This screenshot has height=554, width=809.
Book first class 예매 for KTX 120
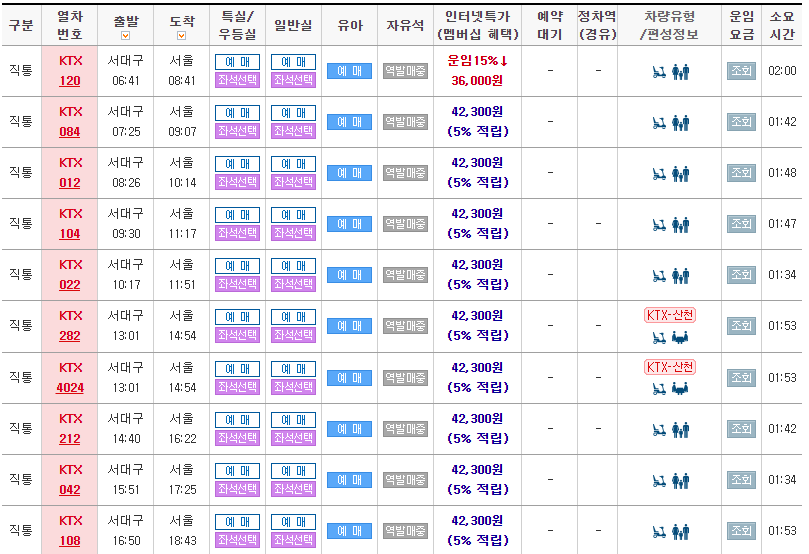coord(237,62)
